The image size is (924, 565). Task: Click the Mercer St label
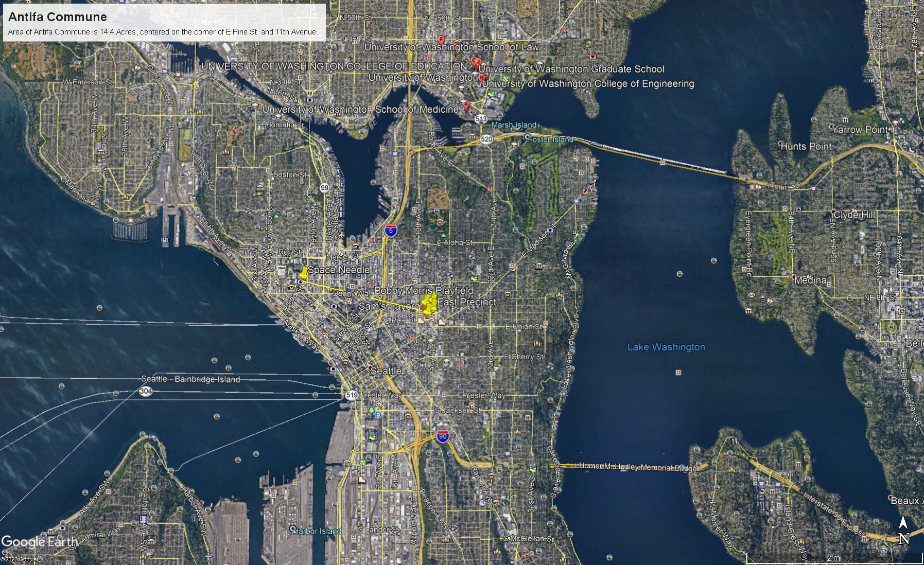[343, 256]
